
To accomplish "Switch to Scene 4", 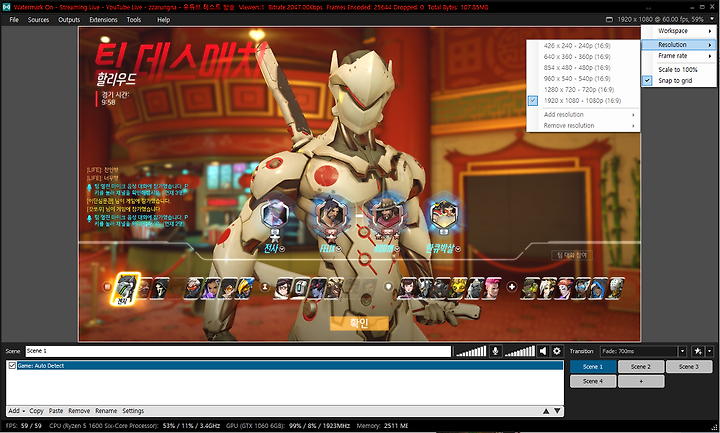I will point(593,381).
